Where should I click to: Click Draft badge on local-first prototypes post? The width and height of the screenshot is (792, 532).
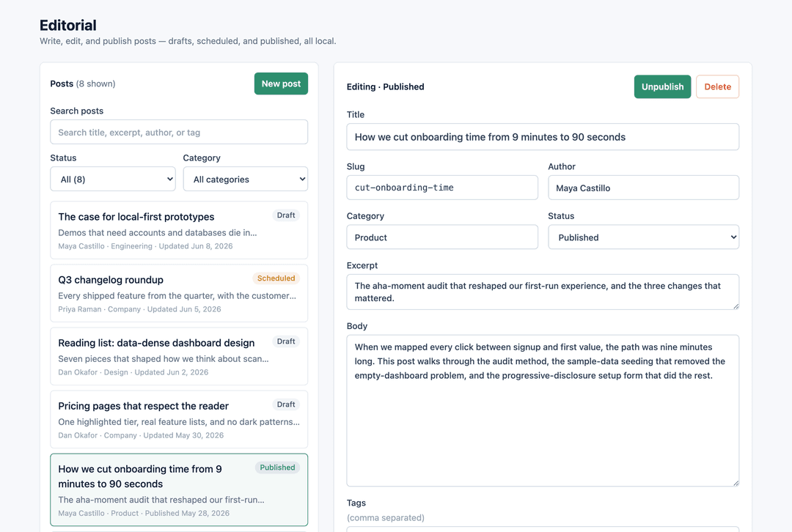(286, 215)
